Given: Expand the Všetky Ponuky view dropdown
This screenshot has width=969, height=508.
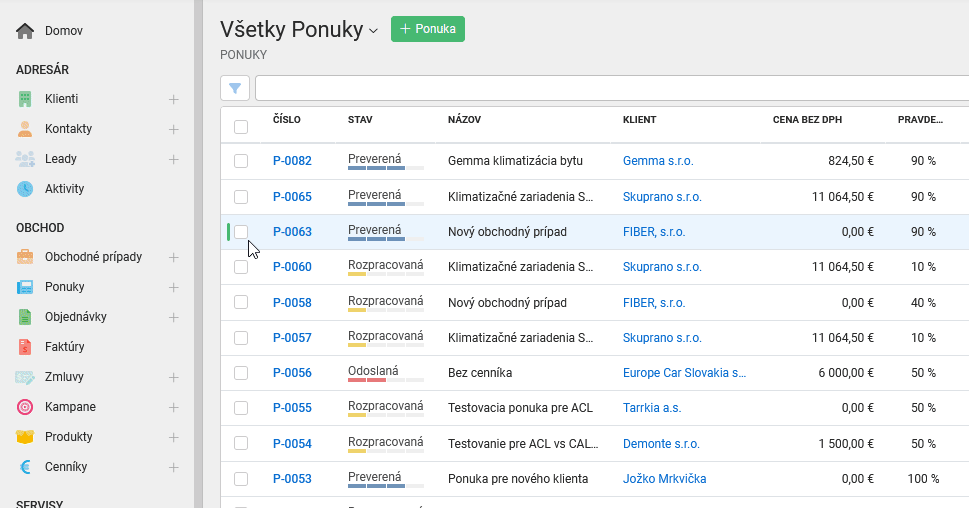Looking at the screenshot, I should coord(373,30).
